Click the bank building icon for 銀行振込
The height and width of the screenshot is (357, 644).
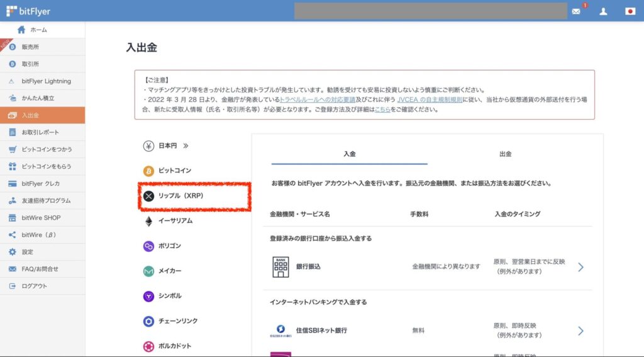click(281, 267)
